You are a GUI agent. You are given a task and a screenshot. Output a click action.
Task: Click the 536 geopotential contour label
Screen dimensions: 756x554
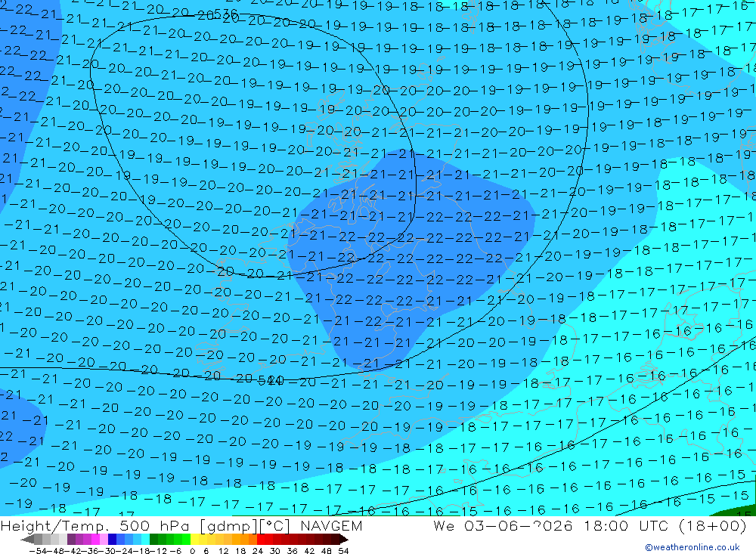pos(226,14)
